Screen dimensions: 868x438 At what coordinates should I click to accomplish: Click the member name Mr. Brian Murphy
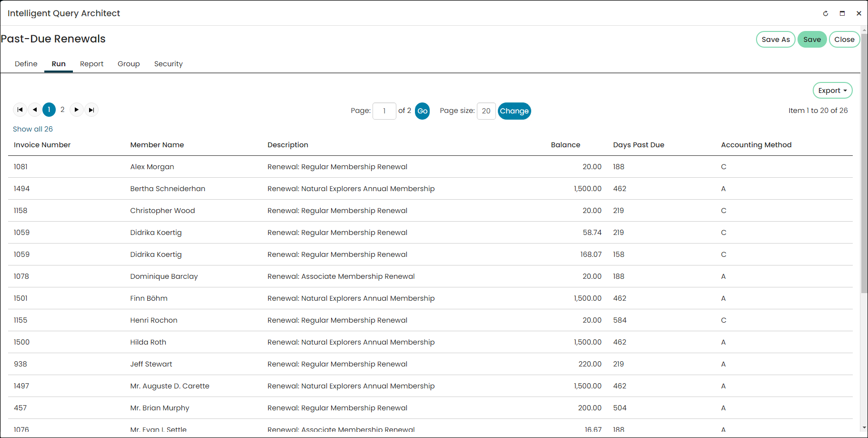(x=160, y=408)
